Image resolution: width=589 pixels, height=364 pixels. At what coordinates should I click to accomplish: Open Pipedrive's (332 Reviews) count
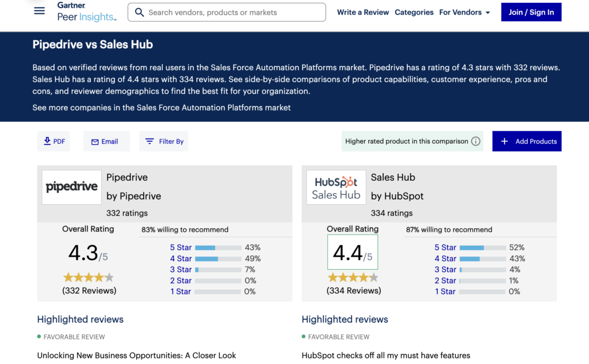(x=89, y=291)
